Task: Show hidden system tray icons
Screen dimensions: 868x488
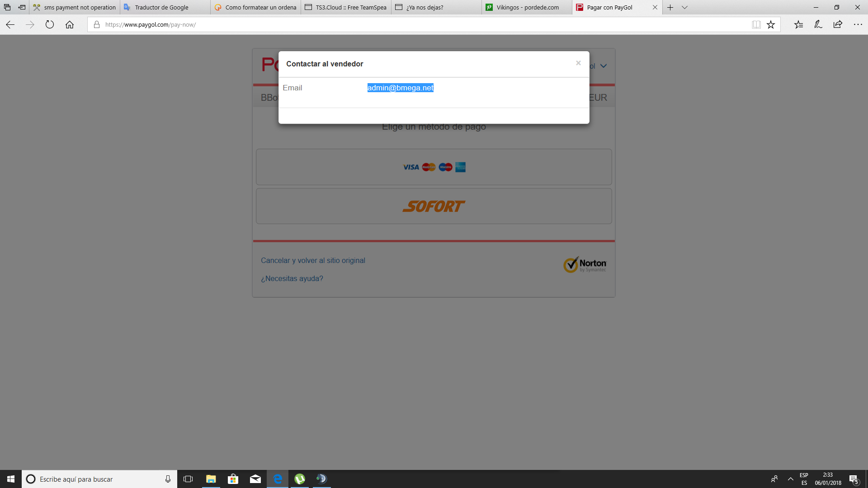Action: [x=790, y=479]
